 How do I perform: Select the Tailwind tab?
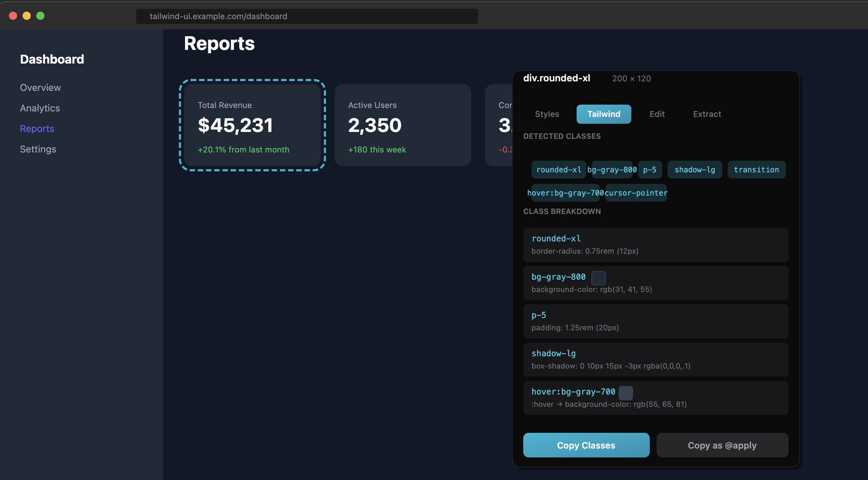tap(603, 114)
